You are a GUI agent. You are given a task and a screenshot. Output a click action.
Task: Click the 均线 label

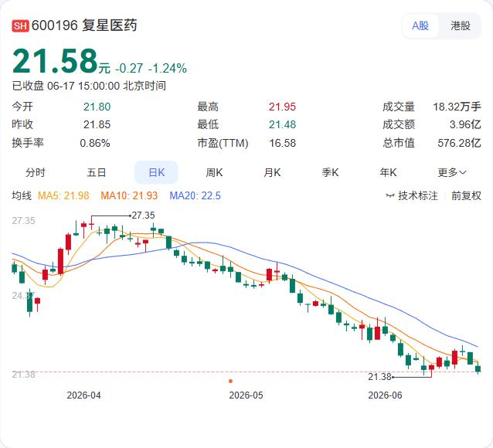point(22,195)
